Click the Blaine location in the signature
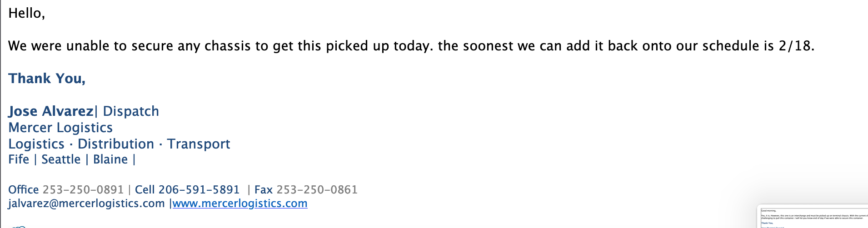The image size is (868, 228). [x=110, y=159]
